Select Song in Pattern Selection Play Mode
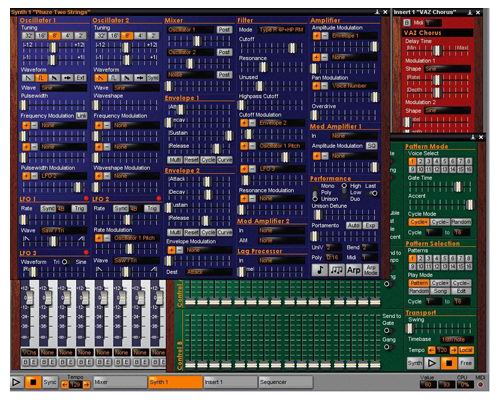This screenshot has height=400, width=500. 440,291
